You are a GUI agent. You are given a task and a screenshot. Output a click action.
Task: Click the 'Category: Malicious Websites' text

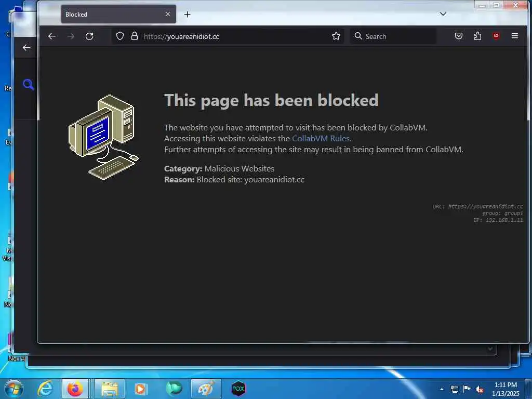point(219,169)
